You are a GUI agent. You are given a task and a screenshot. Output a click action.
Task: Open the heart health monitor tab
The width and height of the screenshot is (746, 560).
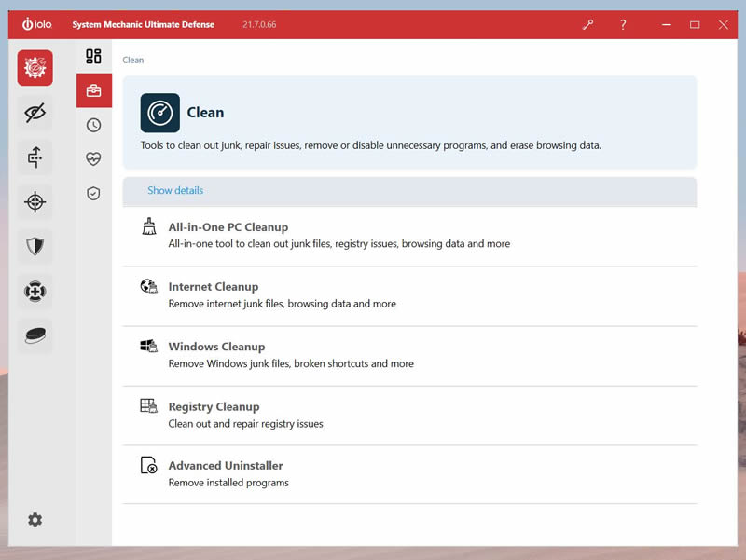(x=94, y=158)
